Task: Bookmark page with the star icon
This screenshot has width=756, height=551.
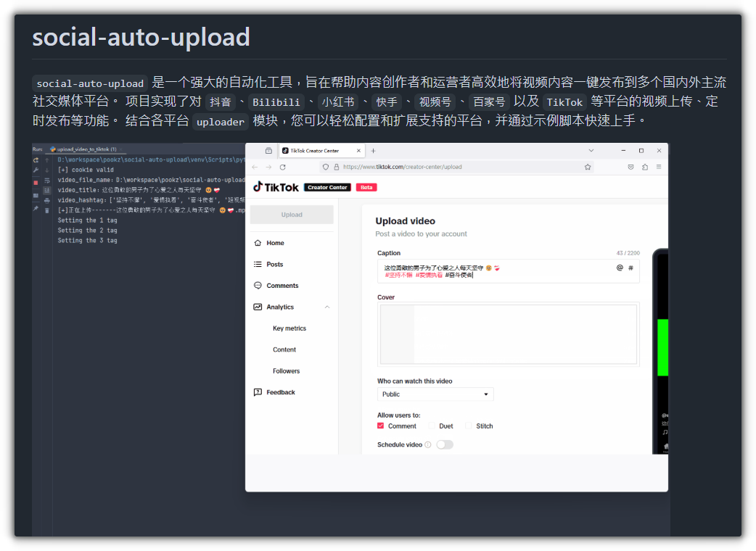Action: click(x=588, y=167)
